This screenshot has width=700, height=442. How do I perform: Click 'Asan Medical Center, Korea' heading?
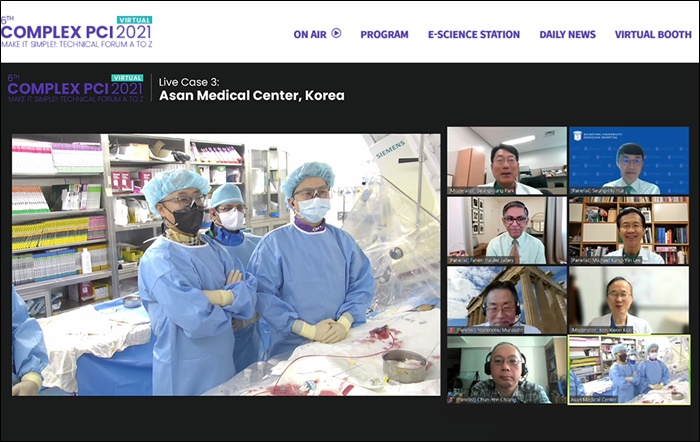pyautogui.click(x=252, y=96)
